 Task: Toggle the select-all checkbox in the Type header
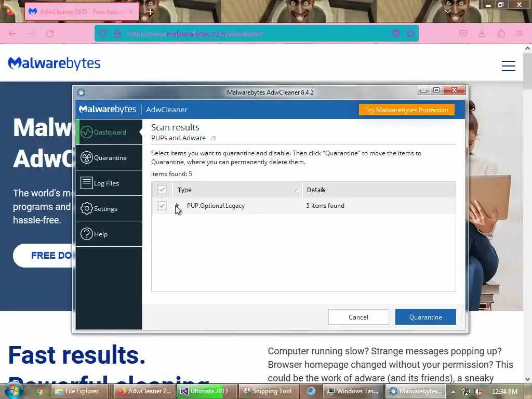click(x=162, y=190)
